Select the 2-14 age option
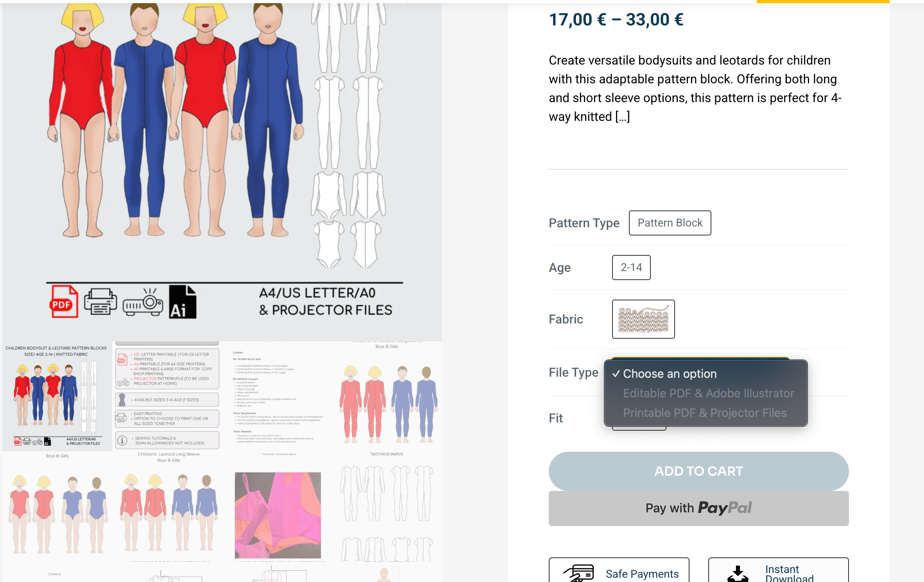This screenshot has height=582, width=924. (x=631, y=268)
